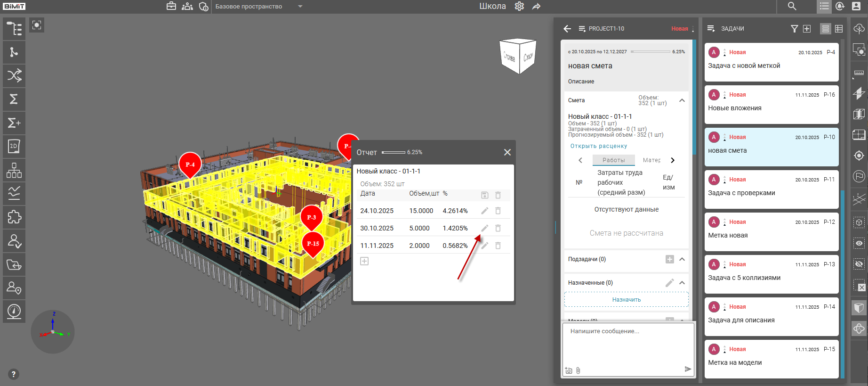Collapse the Смета section
Image resolution: width=868 pixels, height=386 pixels.
pyautogui.click(x=682, y=100)
